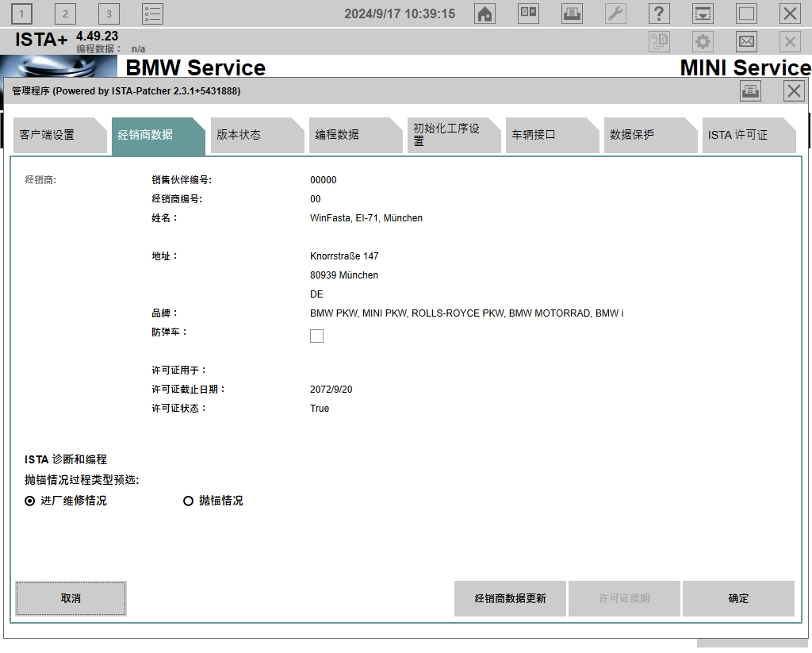Image resolution: width=812 pixels, height=653 pixels.
Task: Click the greyed X icon in ISTA bar
Action: [x=790, y=41]
